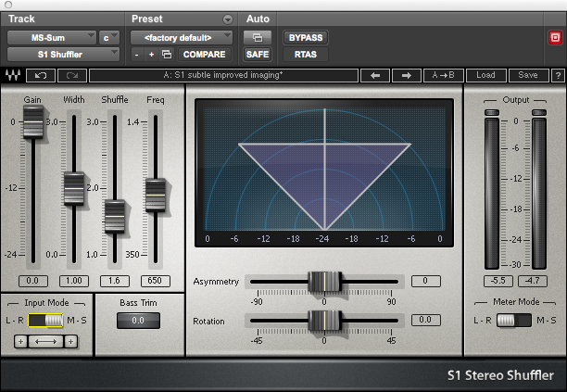Click the window close circle at top left
The image size is (567, 392).
(x=8, y=5)
